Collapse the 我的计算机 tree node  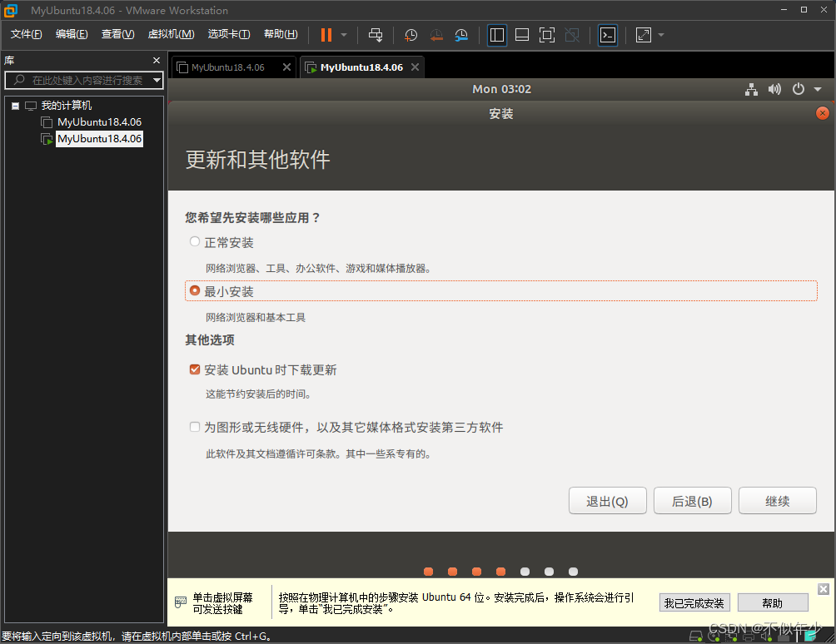pos(16,106)
